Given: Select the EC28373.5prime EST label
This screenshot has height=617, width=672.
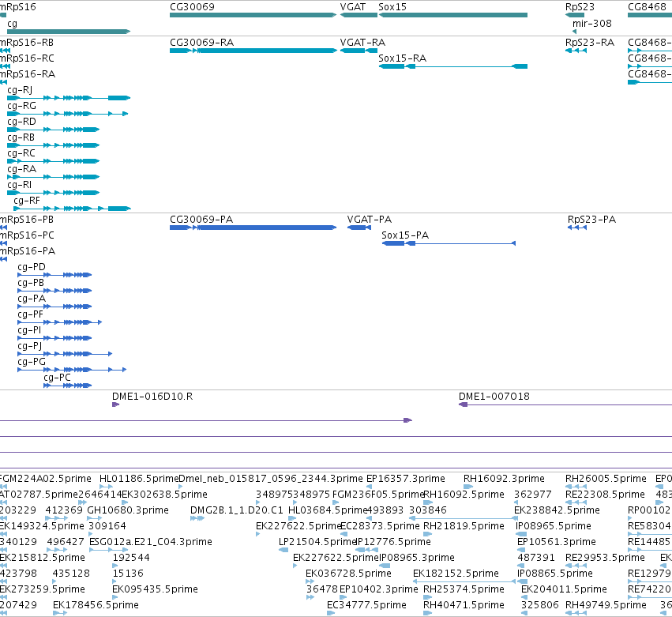Looking at the screenshot, I should [380, 526].
